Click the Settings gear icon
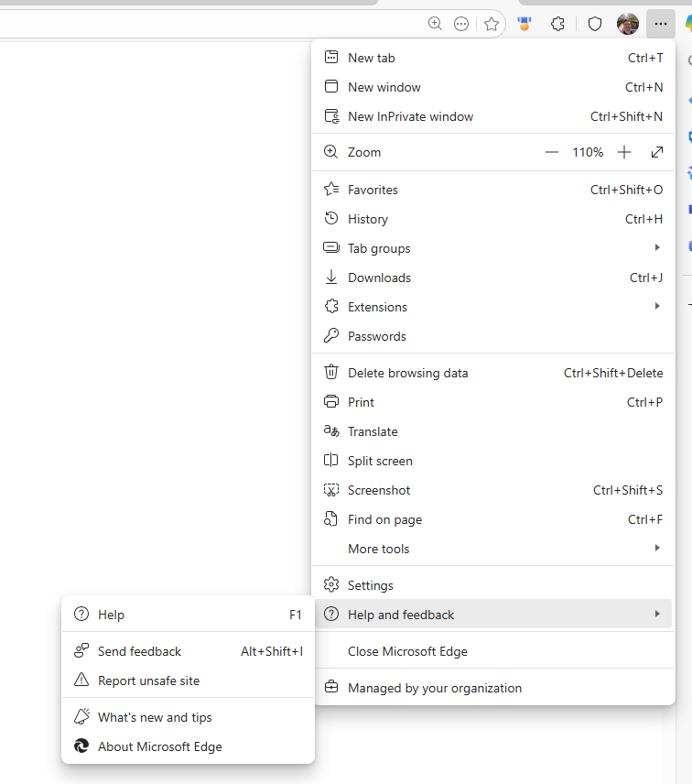The height and width of the screenshot is (784, 692). point(331,584)
